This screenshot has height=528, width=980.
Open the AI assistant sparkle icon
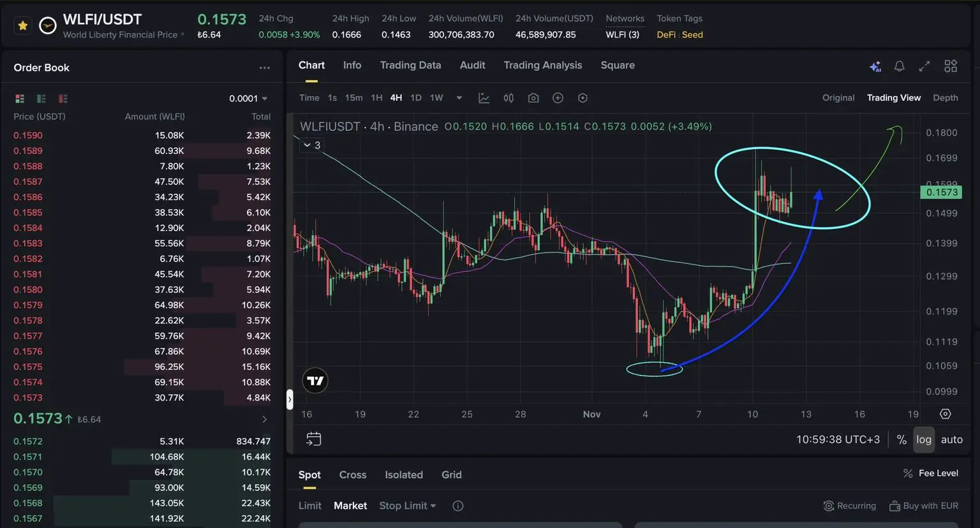point(875,66)
